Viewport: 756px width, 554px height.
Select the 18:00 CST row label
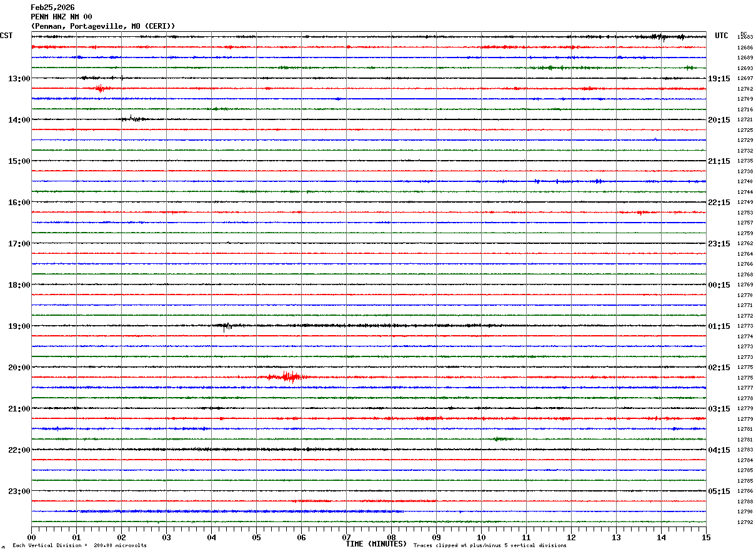coord(19,285)
